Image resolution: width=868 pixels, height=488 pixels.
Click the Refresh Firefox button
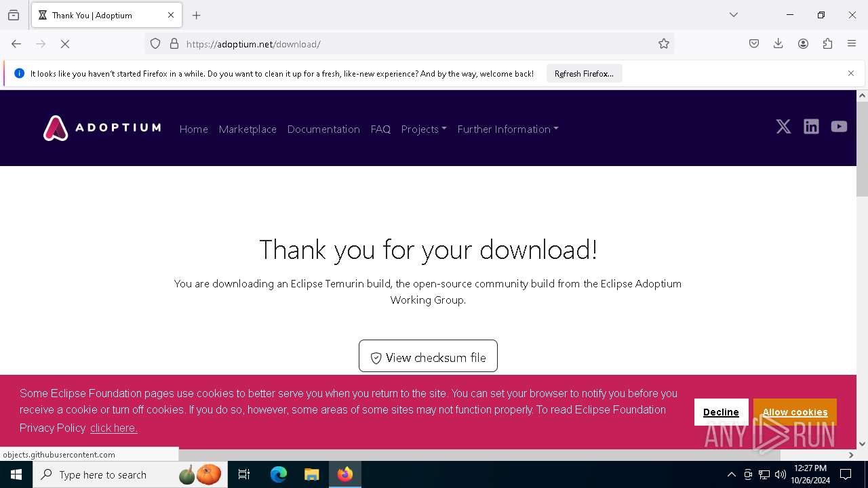click(x=584, y=73)
